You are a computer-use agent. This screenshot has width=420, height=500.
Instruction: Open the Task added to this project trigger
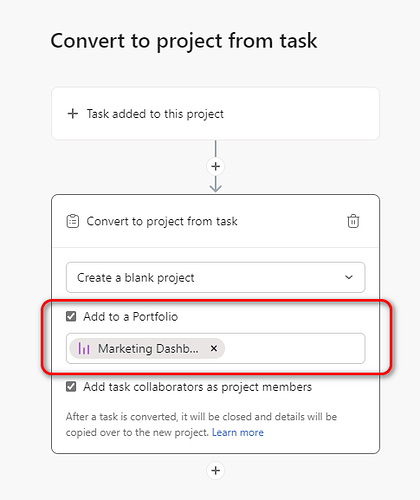pos(216,114)
